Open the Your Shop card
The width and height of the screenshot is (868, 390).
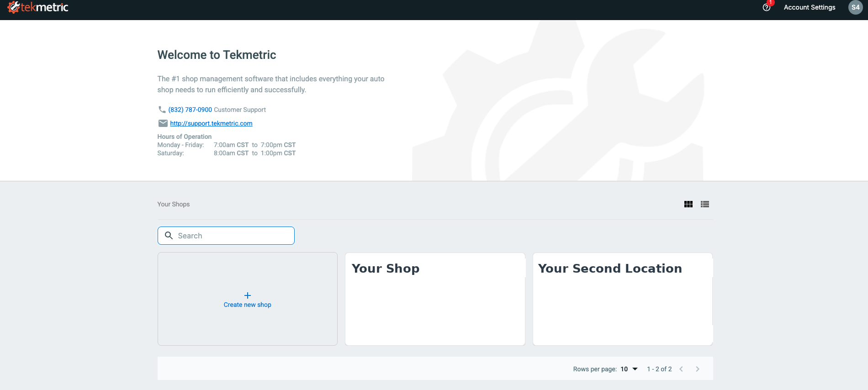pyautogui.click(x=435, y=299)
